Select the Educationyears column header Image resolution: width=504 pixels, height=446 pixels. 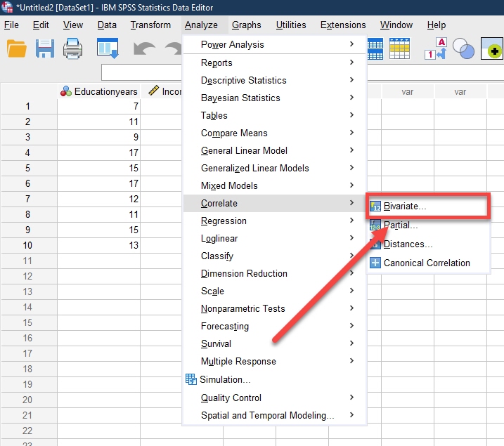coord(98,91)
